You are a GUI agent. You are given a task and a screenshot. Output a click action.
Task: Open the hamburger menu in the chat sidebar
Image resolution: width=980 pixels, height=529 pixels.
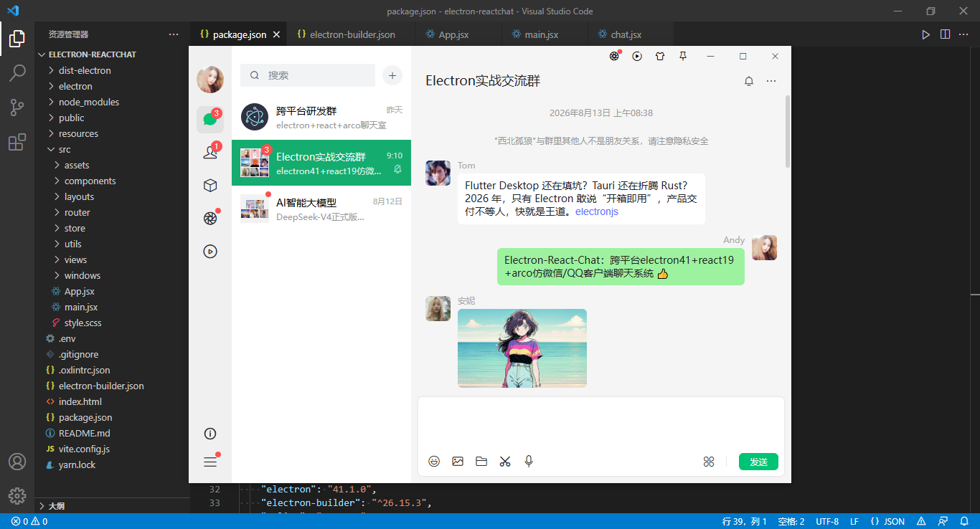tap(210, 462)
